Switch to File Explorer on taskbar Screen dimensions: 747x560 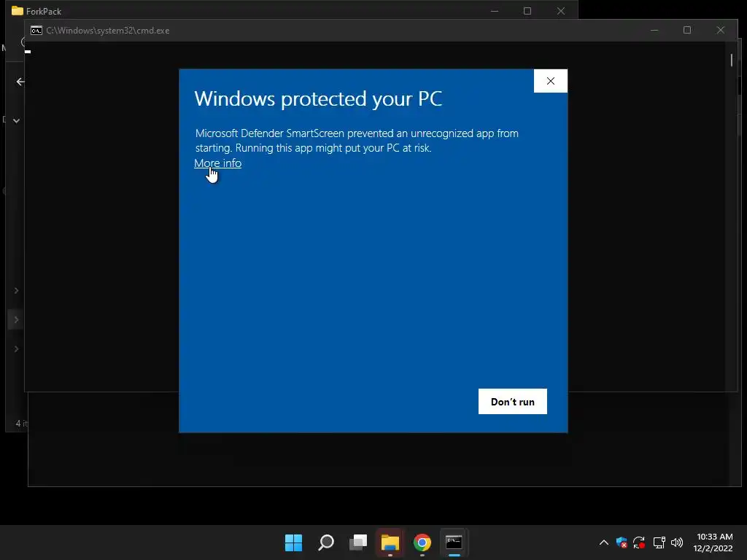390,542
